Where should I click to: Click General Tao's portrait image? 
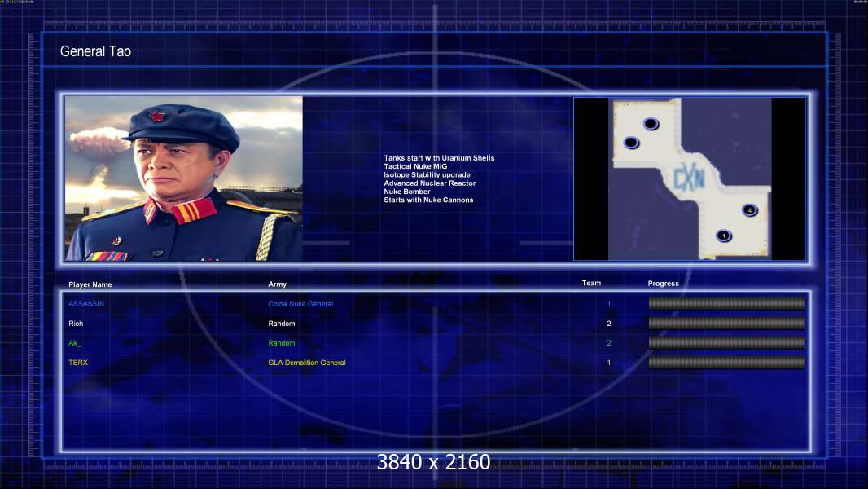pyautogui.click(x=184, y=178)
